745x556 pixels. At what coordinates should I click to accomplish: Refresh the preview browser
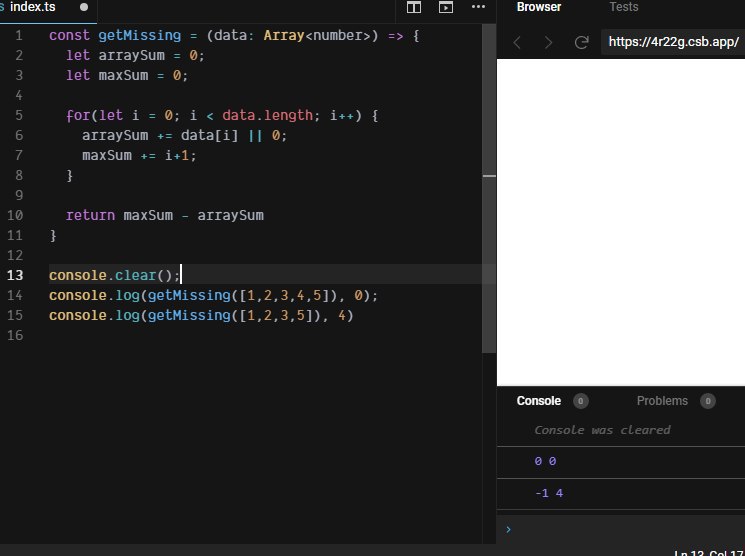tap(582, 43)
